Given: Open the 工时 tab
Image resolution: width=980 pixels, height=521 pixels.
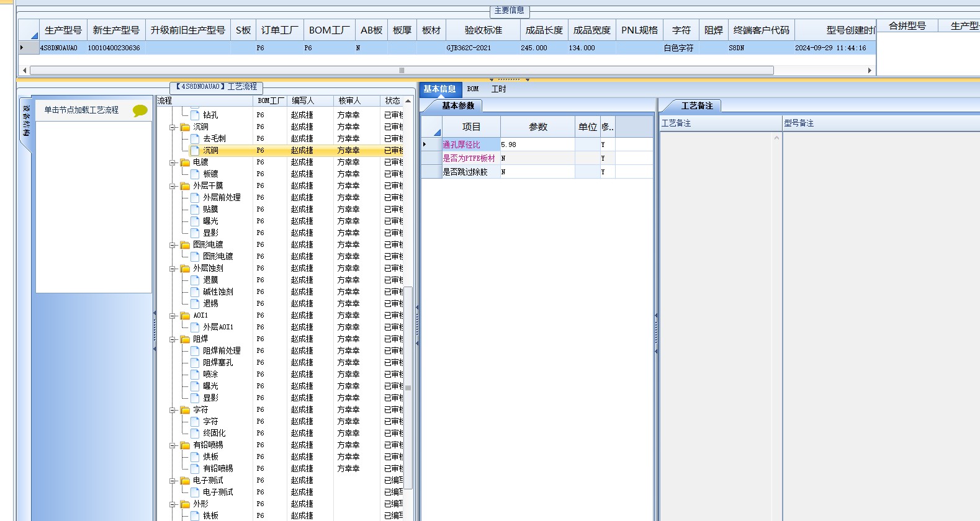Looking at the screenshot, I should pos(498,89).
